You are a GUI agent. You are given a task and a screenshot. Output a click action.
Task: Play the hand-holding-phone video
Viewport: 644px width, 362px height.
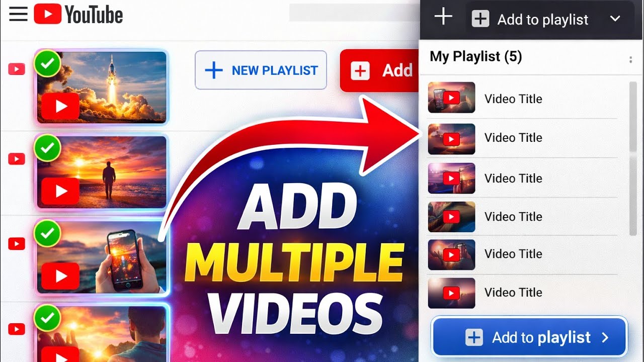click(x=60, y=276)
